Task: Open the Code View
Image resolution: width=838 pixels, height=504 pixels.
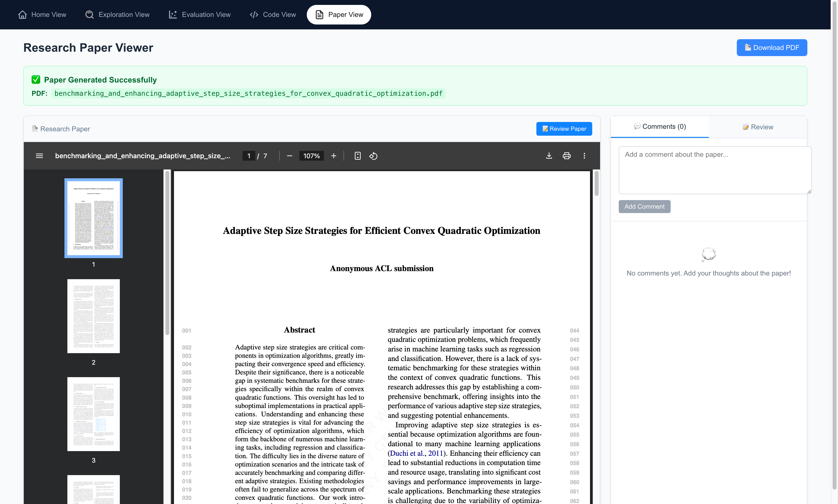Action: 273,15
